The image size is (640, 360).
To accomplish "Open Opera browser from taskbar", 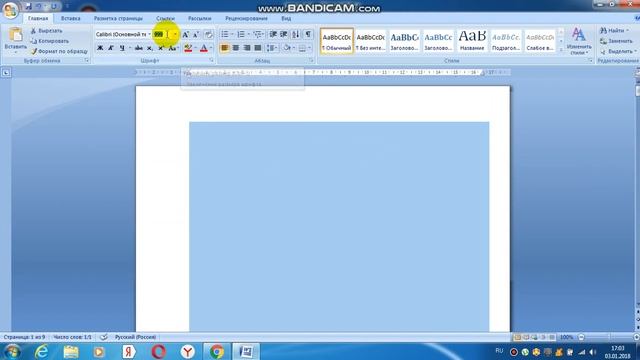I will click(158, 351).
